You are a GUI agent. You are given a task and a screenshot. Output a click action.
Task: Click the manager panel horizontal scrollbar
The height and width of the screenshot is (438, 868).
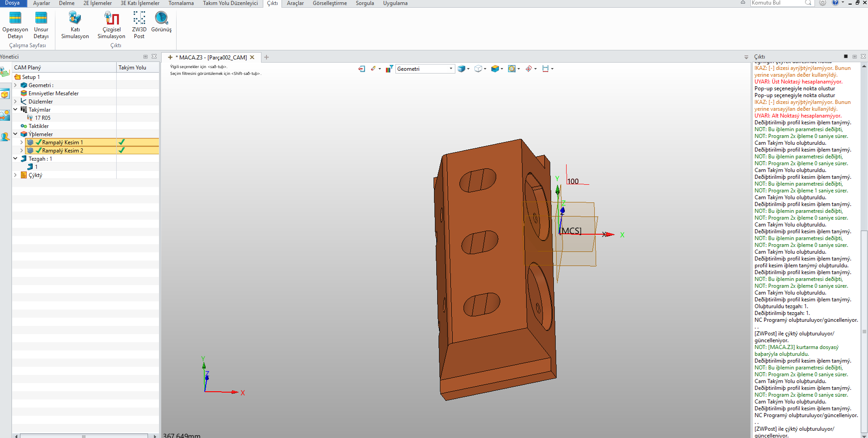point(84,436)
